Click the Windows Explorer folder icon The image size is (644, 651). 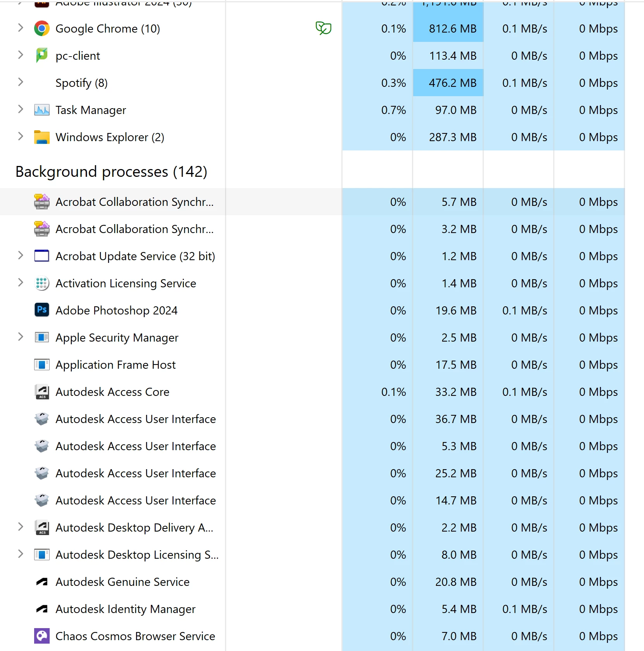click(x=42, y=137)
